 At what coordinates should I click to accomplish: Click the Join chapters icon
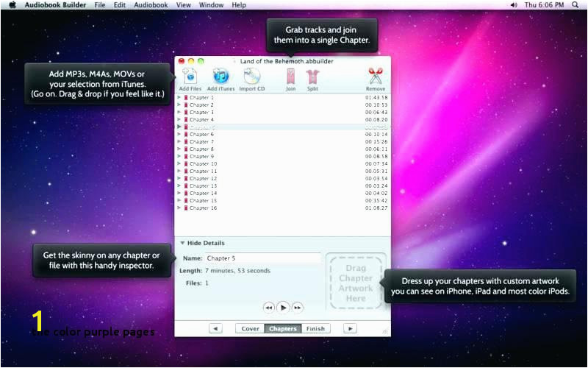click(290, 77)
